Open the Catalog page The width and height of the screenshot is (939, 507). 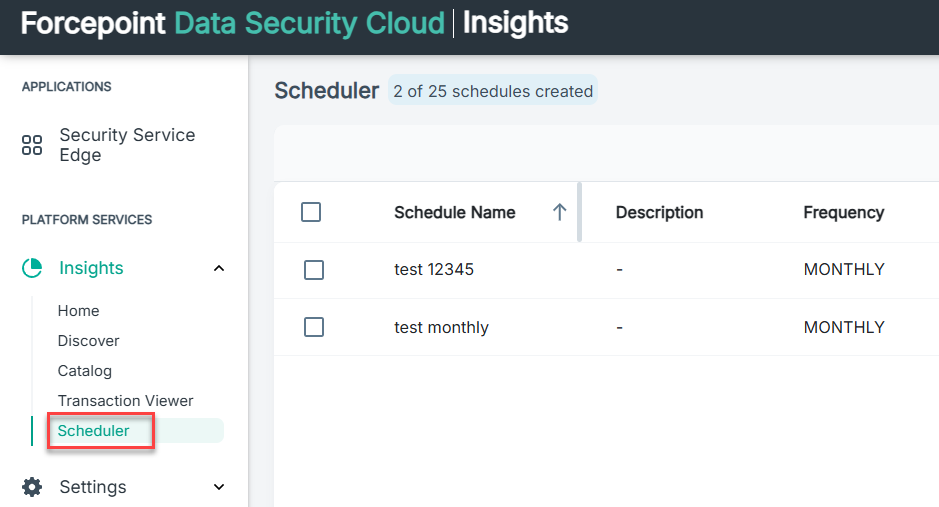point(84,371)
